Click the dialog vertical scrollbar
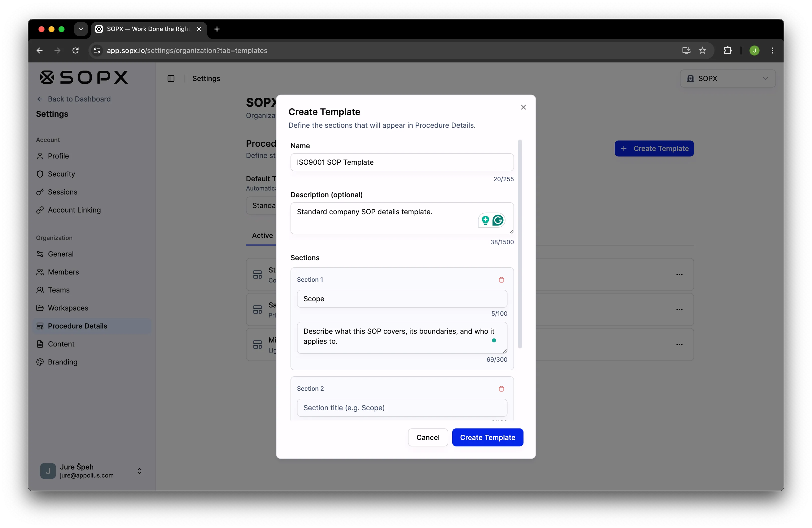Screen dimensions: 812x528 tap(519, 244)
